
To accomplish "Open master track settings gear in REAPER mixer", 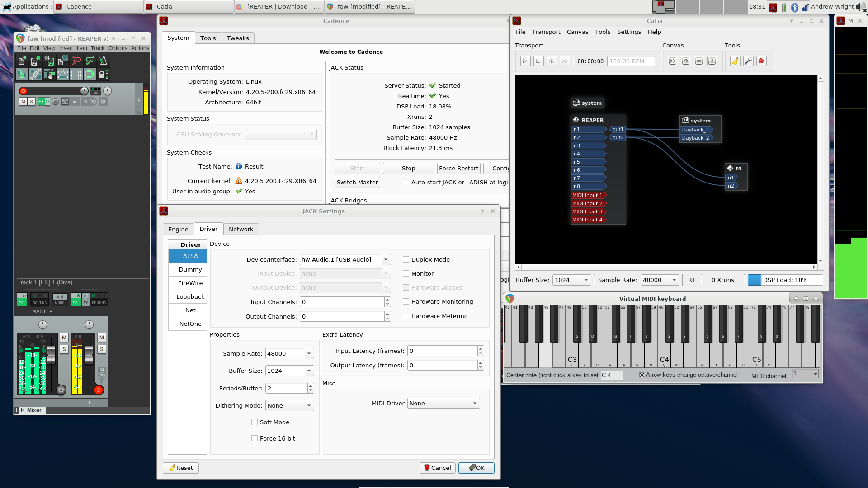I will 61,389.
